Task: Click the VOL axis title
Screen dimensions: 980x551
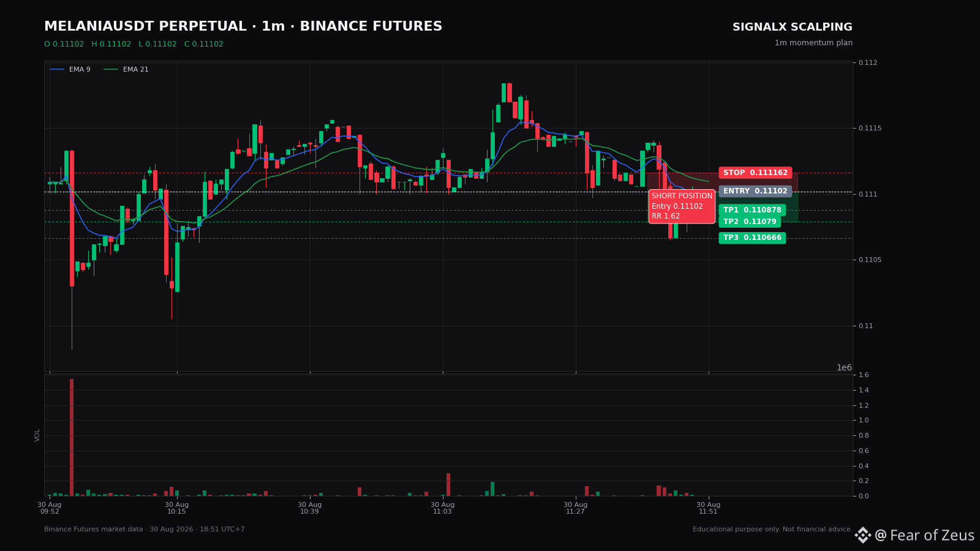Action: coord(37,435)
